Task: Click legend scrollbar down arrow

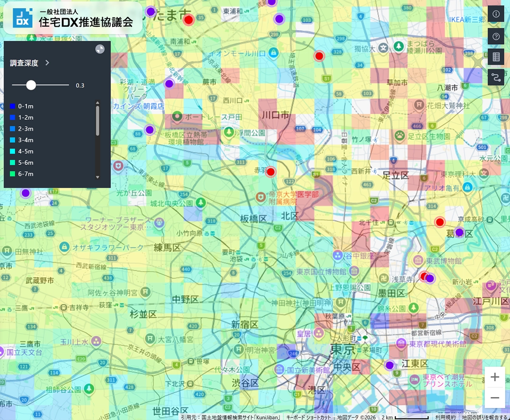Action: coord(97,177)
